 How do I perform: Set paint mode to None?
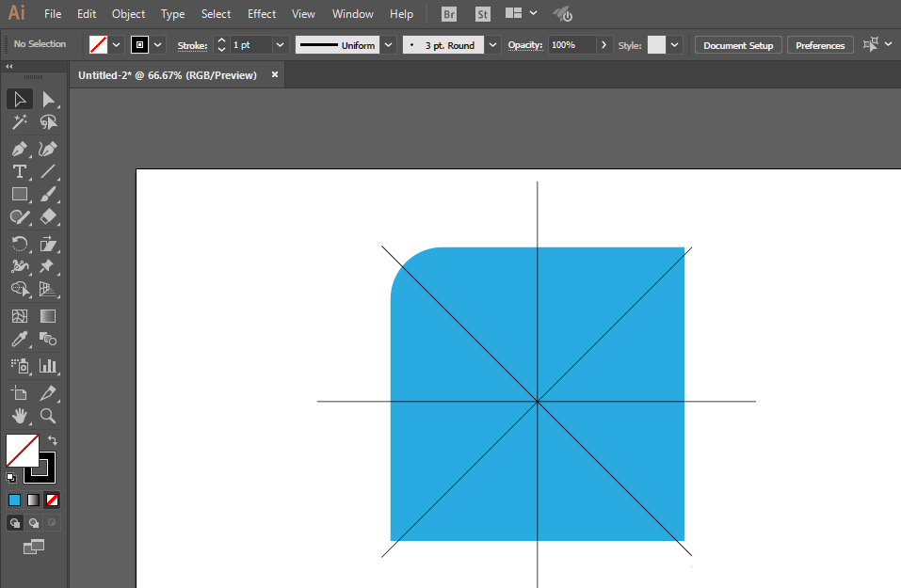point(53,501)
